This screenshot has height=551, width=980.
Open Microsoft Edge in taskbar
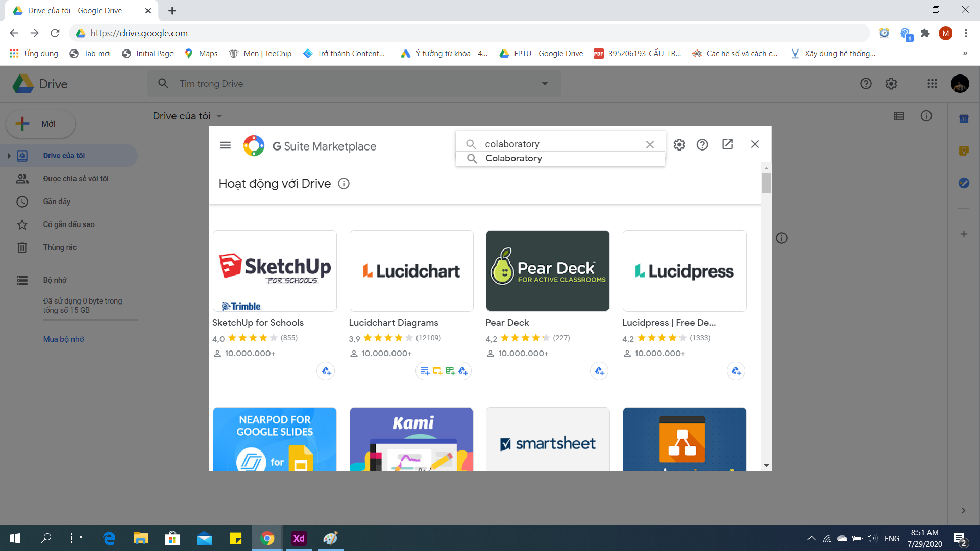[109, 538]
